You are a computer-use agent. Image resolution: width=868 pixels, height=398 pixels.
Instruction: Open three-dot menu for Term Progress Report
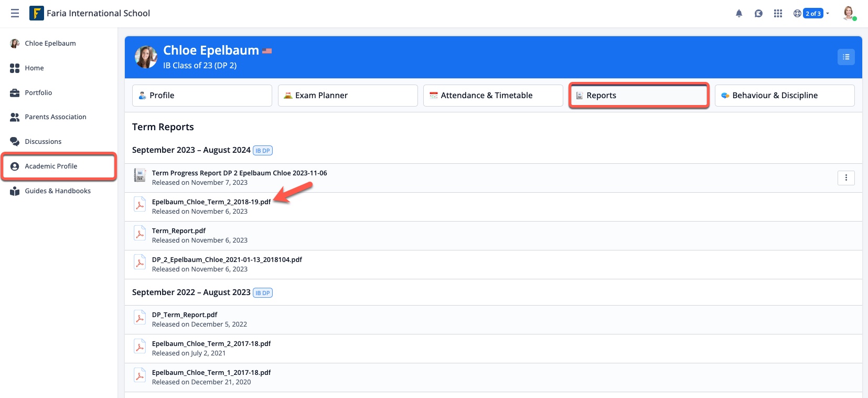845,178
